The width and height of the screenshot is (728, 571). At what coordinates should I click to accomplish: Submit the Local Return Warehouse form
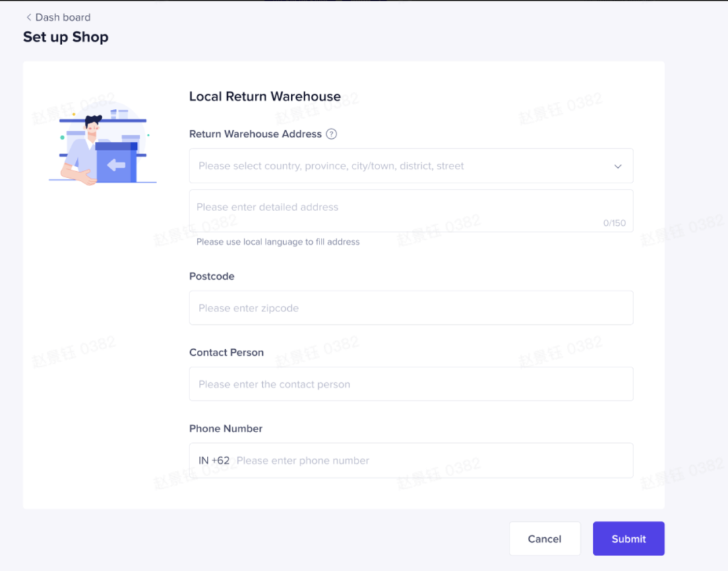(x=629, y=539)
